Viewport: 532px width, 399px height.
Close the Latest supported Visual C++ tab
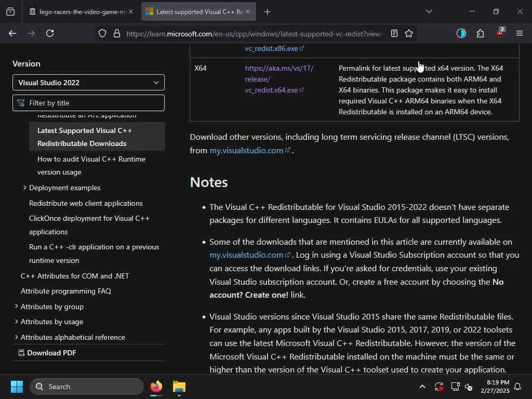[248, 11]
